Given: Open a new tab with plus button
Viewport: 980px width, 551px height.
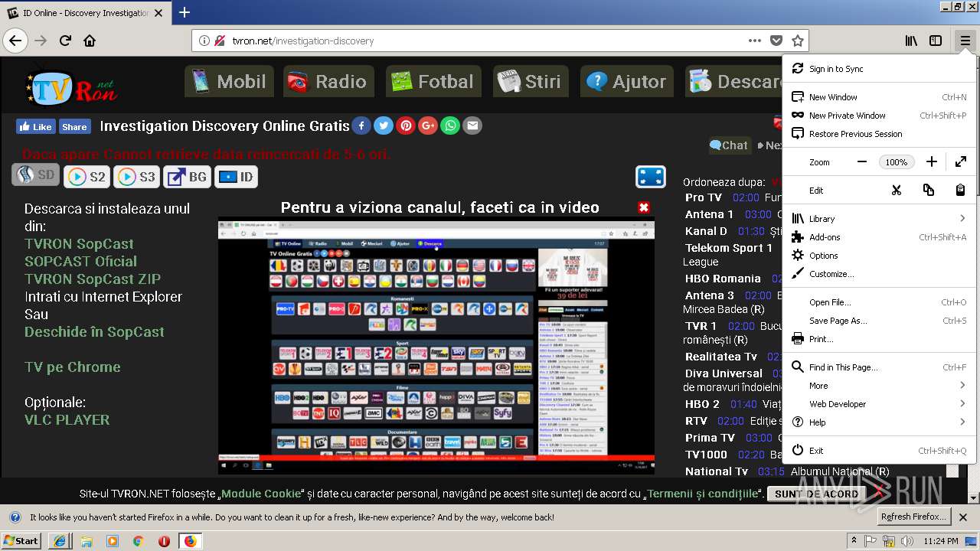Looking at the screenshot, I should pyautogui.click(x=185, y=12).
